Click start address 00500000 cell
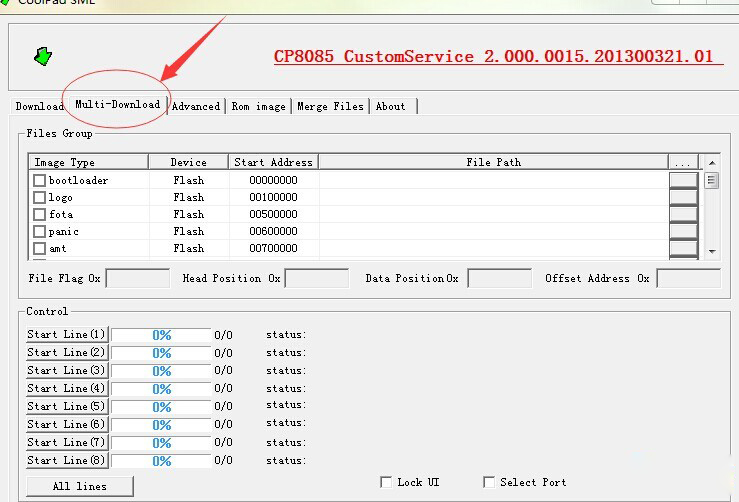 pos(273,214)
